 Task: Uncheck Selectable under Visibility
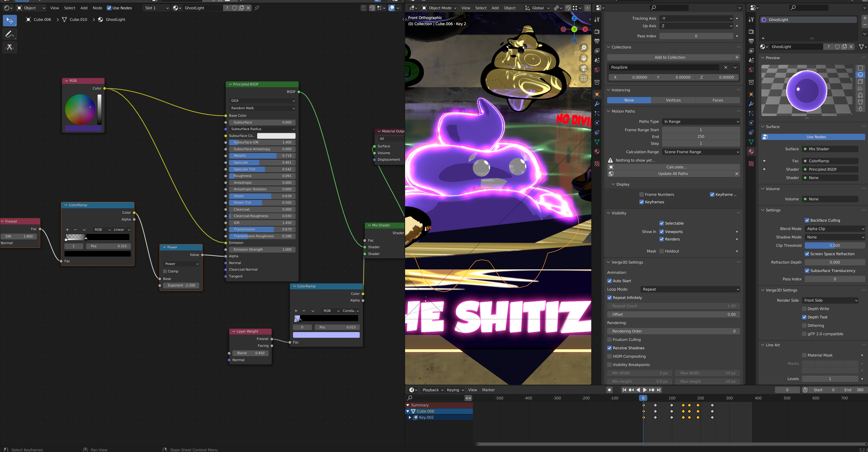(x=661, y=223)
